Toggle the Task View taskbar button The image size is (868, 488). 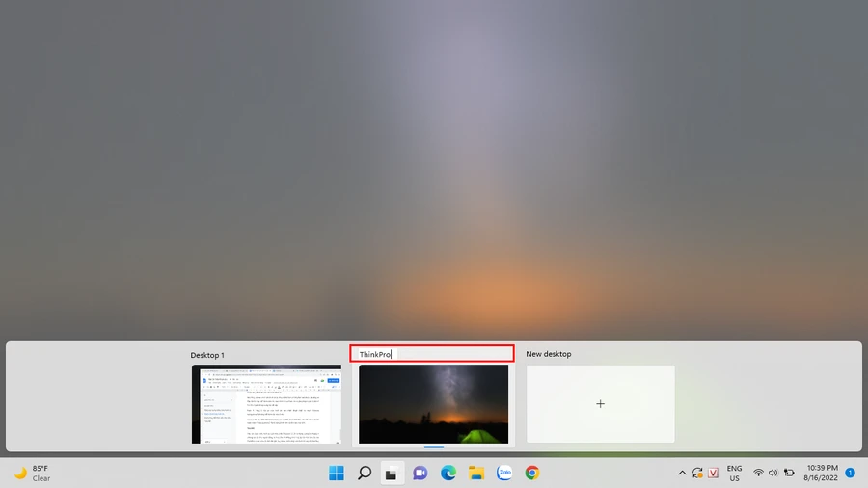pyautogui.click(x=392, y=474)
